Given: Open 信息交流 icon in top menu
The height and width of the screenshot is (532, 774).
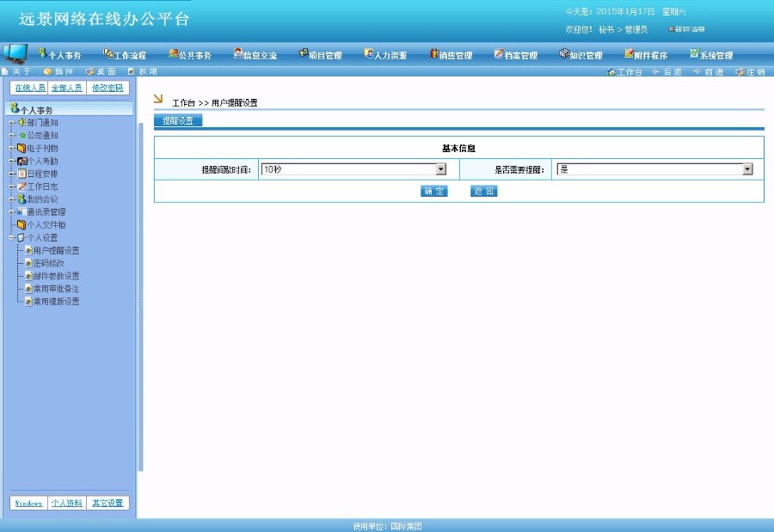Looking at the screenshot, I should tap(238, 53).
